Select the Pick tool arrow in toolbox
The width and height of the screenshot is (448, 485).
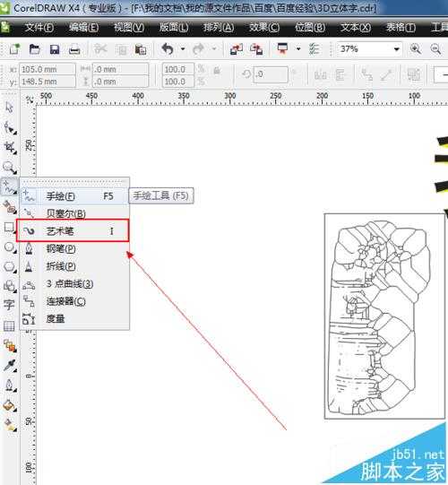pyautogui.click(x=9, y=107)
